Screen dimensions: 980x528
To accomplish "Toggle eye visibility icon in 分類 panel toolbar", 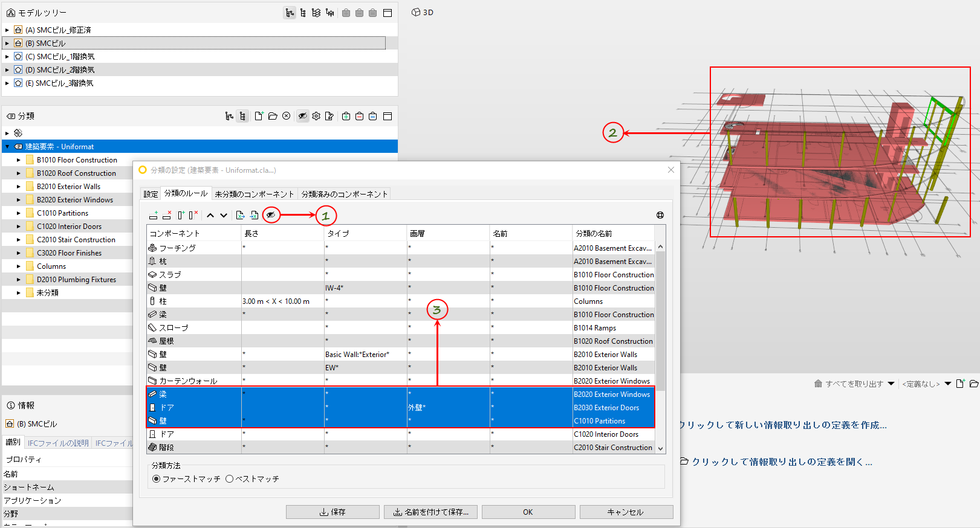I will [303, 116].
